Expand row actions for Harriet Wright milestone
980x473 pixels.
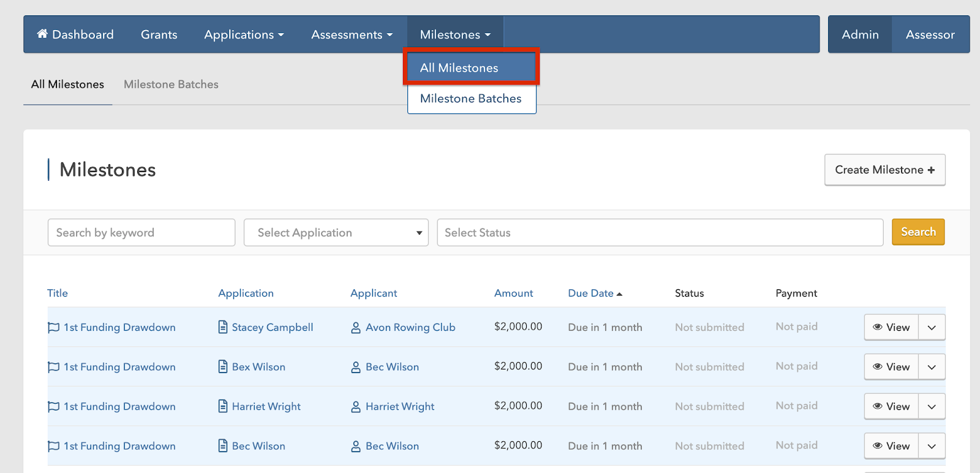932,407
